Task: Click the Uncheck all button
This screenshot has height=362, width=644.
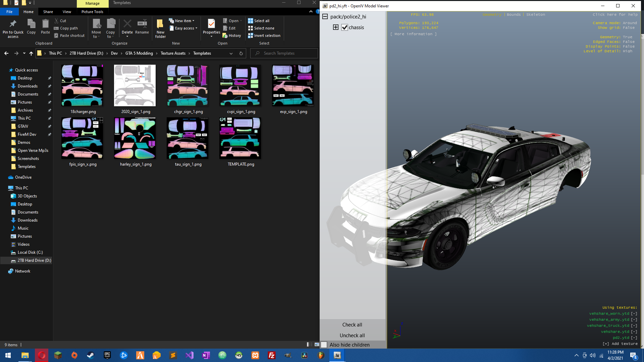Action: 352,335
